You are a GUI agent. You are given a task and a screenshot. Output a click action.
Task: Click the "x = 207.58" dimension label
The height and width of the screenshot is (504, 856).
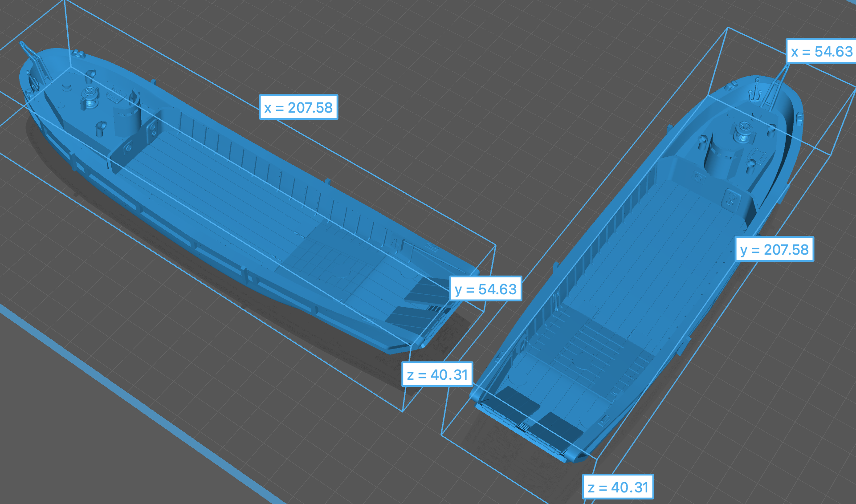coord(298,107)
